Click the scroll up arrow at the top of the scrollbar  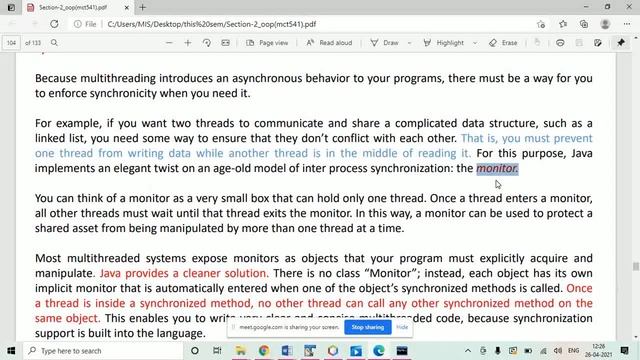[636, 38]
